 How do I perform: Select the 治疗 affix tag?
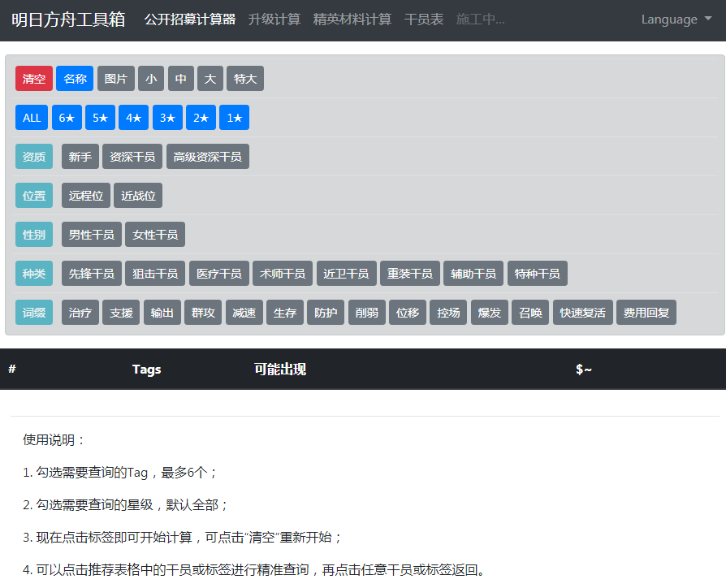[x=80, y=313]
